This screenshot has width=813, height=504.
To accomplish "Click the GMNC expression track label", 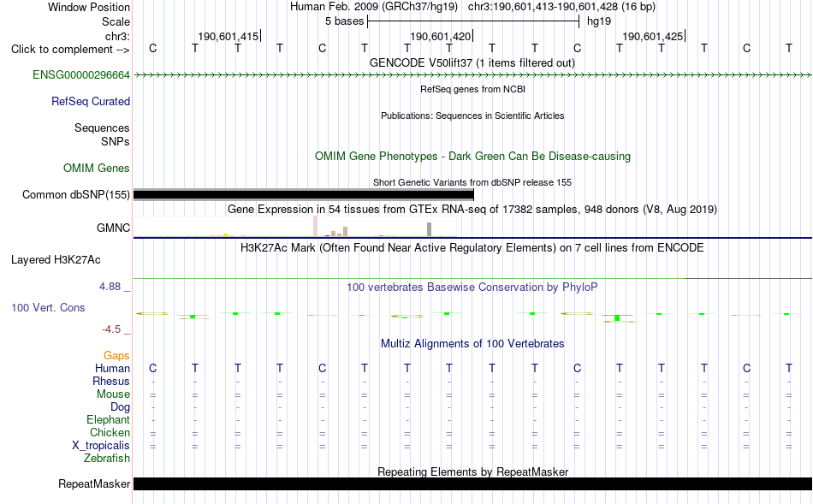I will pyautogui.click(x=113, y=228).
